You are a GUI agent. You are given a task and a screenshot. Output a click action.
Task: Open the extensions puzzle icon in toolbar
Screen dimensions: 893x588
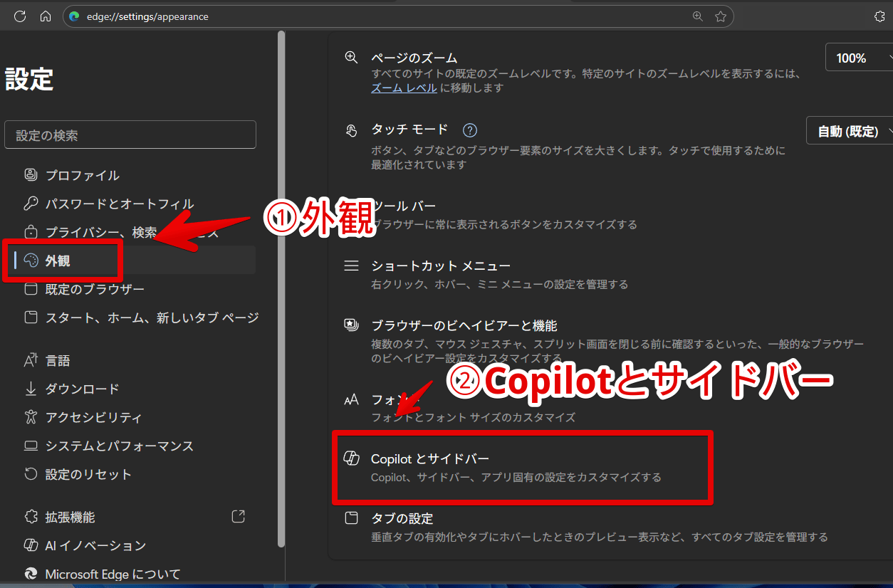click(x=879, y=16)
